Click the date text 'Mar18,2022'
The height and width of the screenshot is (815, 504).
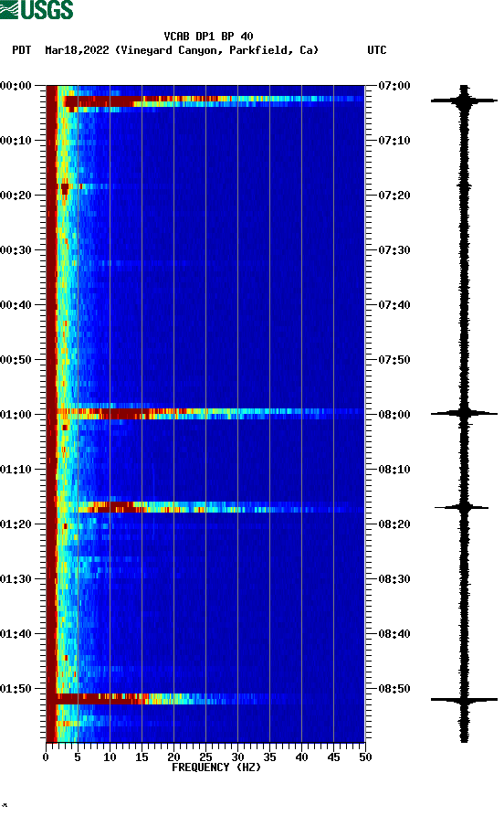click(77, 50)
